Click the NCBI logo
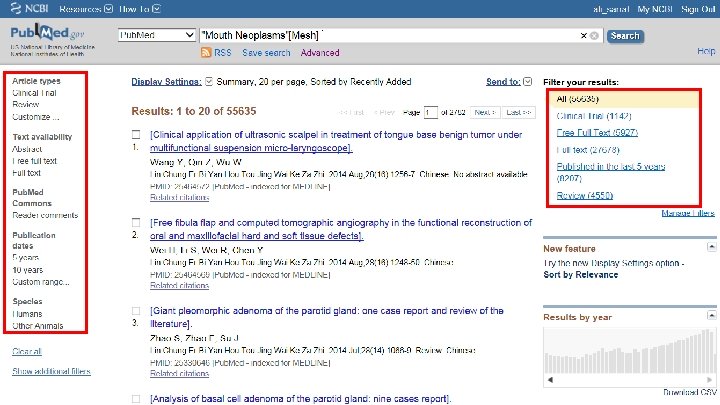 pos(29,8)
